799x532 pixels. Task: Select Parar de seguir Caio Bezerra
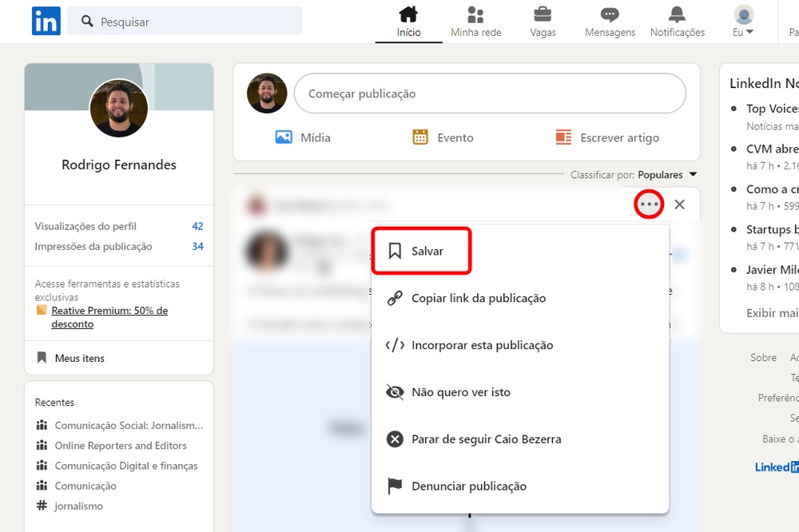tap(487, 439)
